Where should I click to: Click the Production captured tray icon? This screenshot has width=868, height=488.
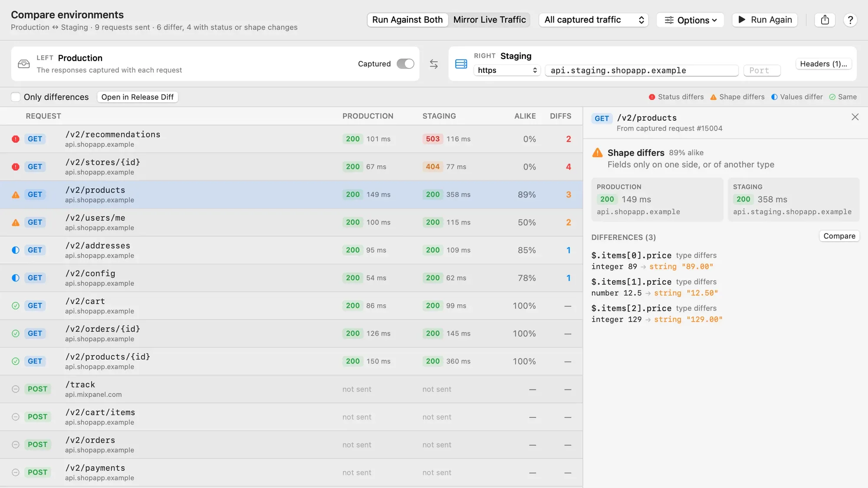pyautogui.click(x=24, y=64)
